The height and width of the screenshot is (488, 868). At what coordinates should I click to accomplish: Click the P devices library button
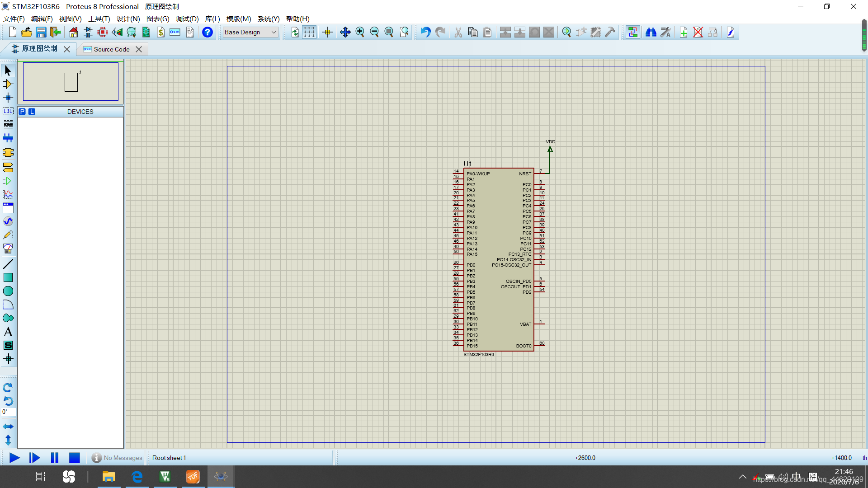pyautogui.click(x=22, y=112)
